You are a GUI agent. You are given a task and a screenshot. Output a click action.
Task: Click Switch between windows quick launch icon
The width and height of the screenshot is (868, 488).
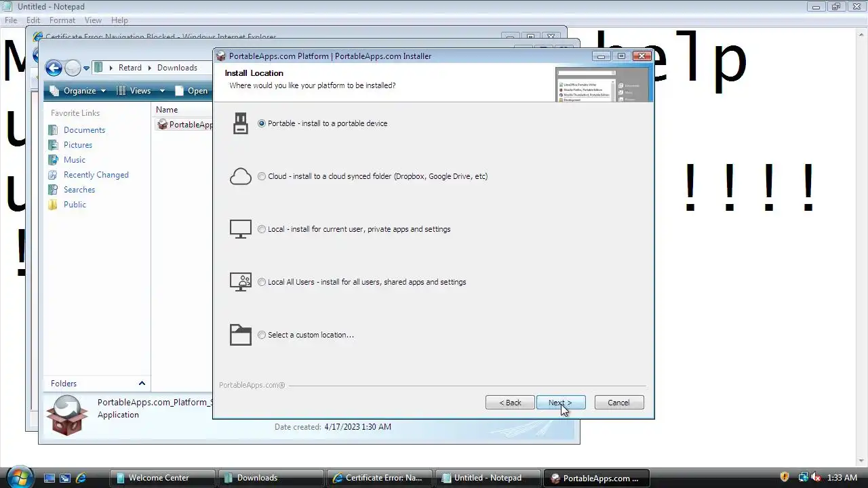[65, 478]
